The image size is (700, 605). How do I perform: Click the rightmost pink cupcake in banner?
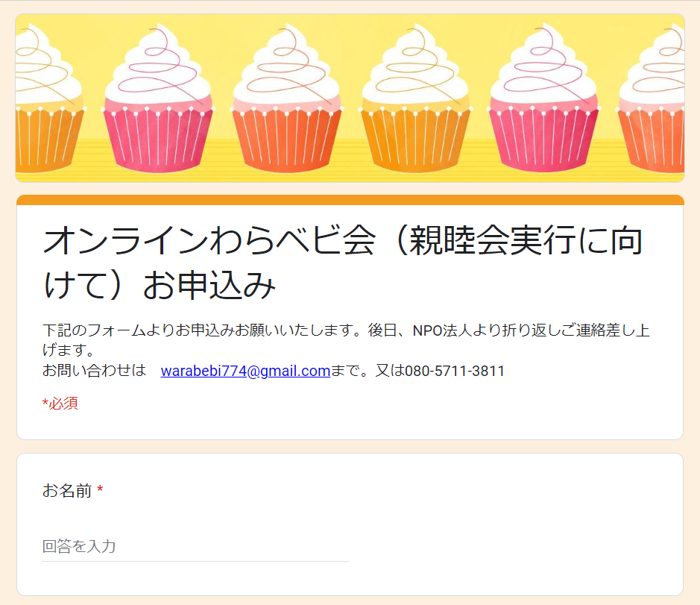tap(543, 98)
